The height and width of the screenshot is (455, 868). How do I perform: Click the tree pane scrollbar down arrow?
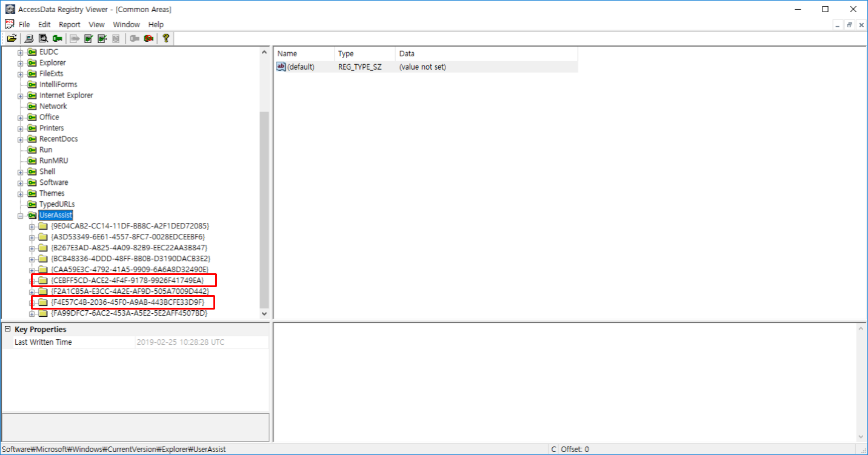[x=264, y=314]
